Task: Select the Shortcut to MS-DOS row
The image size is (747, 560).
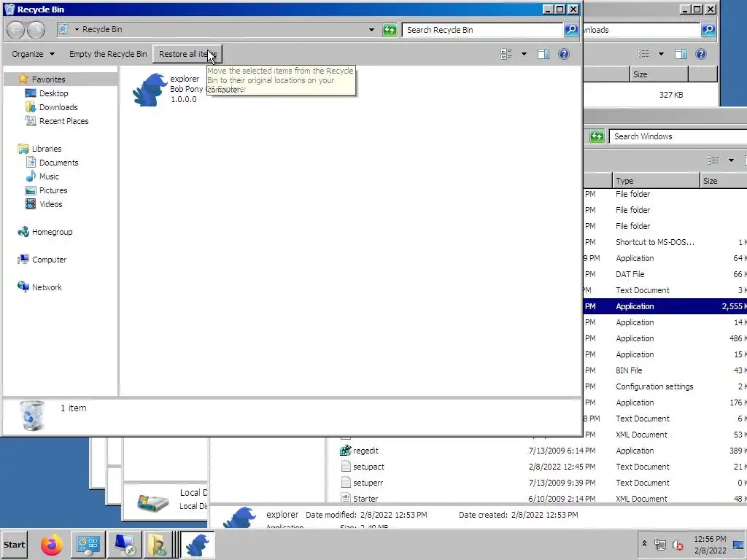Action: (665, 242)
